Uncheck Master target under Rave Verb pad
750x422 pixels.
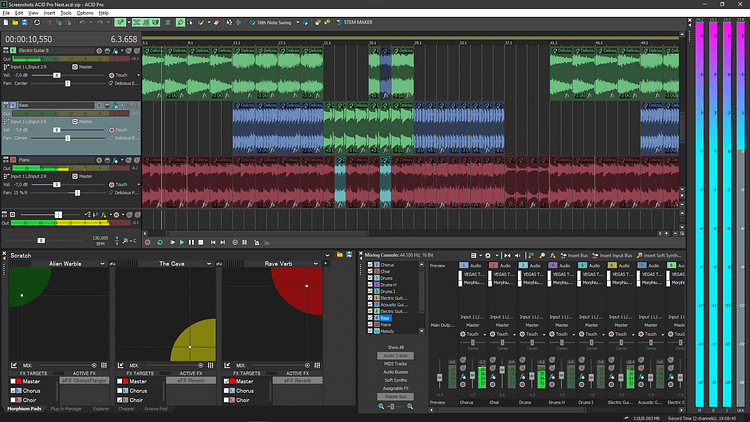pyautogui.click(x=227, y=381)
